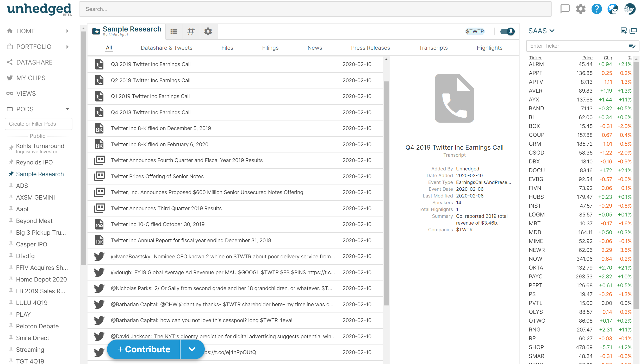Switch to the Transcripts tab
Image resolution: width=640 pixels, height=364 pixels.
tap(433, 48)
